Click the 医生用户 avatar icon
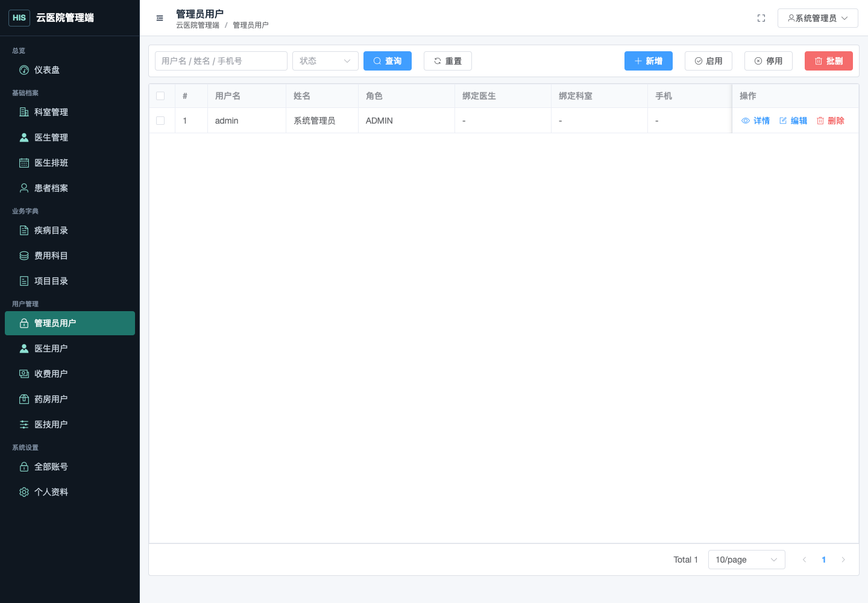 coord(24,349)
